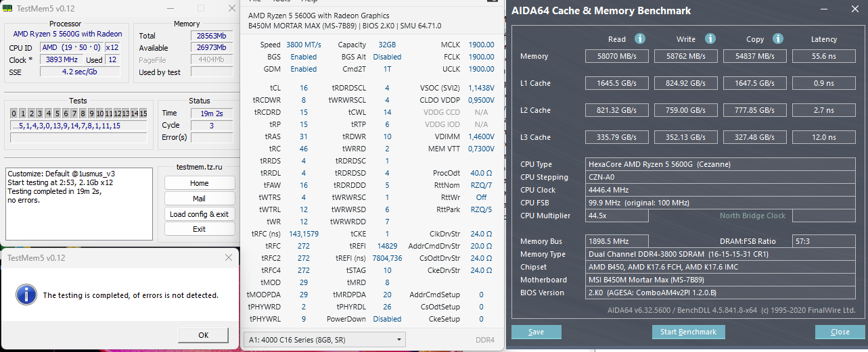The image size is (868, 352).
Task: Click the ProcOdt value 40.0 Ω
Action: coord(481,173)
